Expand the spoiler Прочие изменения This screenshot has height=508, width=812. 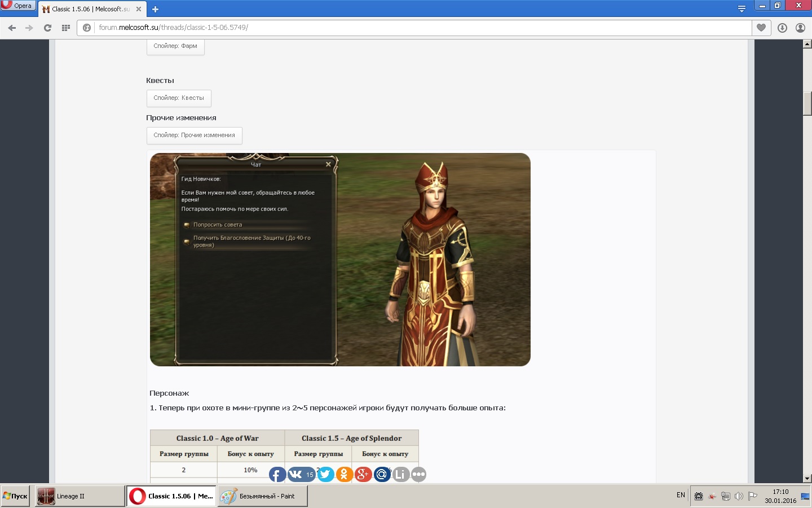pos(194,135)
